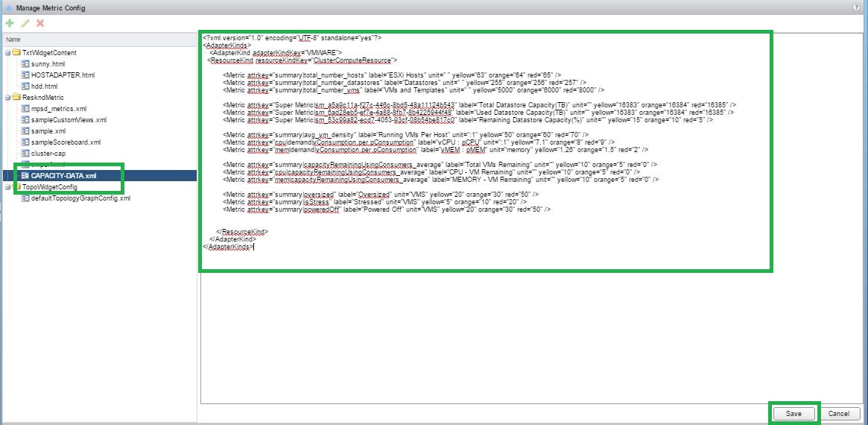
Task: Click the file icon beside cluster-cap
Action: (x=25, y=153)
